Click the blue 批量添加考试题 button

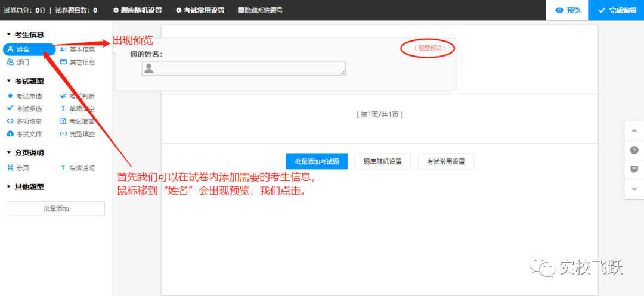tap(317, 161)
